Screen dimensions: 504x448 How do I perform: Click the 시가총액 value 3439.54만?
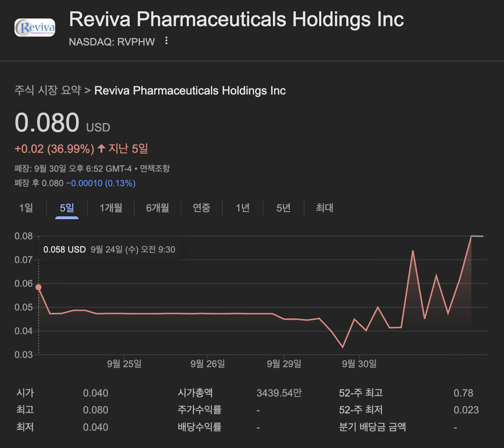click(279, 393)
